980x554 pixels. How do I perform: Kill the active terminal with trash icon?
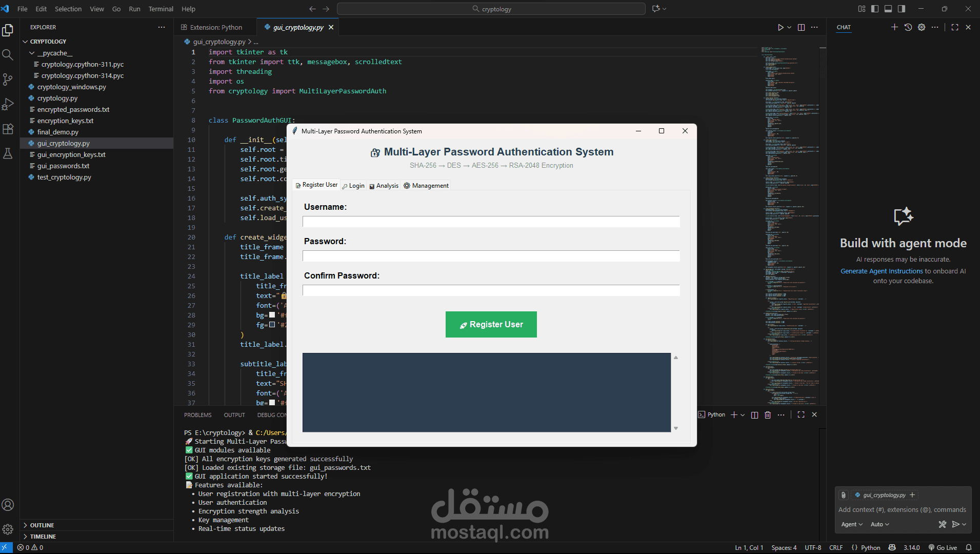[768, 414]
